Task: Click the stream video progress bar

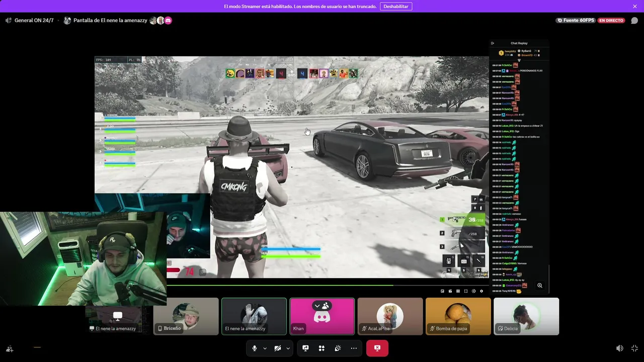Action: tap(327, 285)
